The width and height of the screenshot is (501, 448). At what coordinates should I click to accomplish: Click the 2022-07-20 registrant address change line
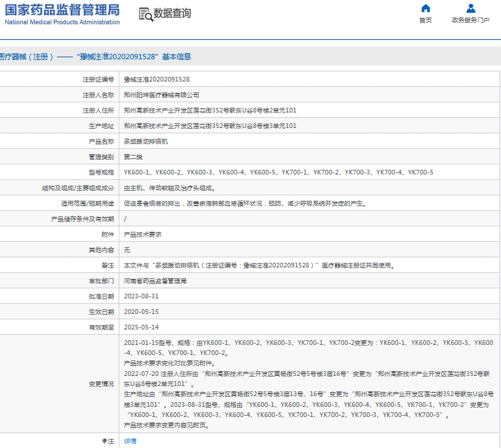point(307,379)
